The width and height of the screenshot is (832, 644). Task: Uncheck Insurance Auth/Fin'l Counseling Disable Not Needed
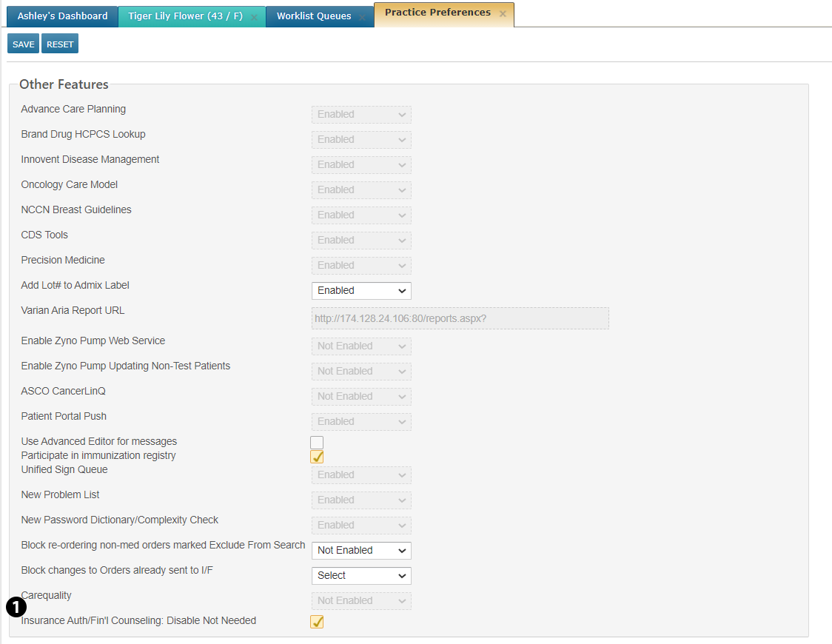coord(317,622)
